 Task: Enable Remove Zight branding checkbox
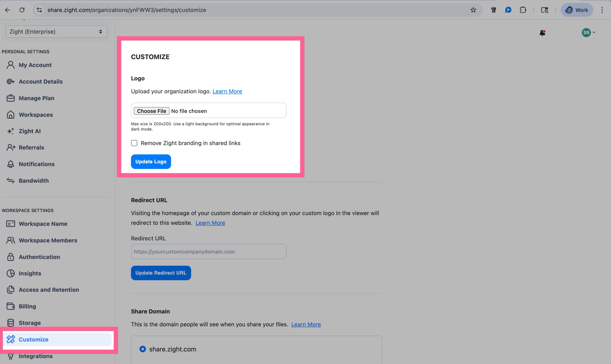coord(134,143)
